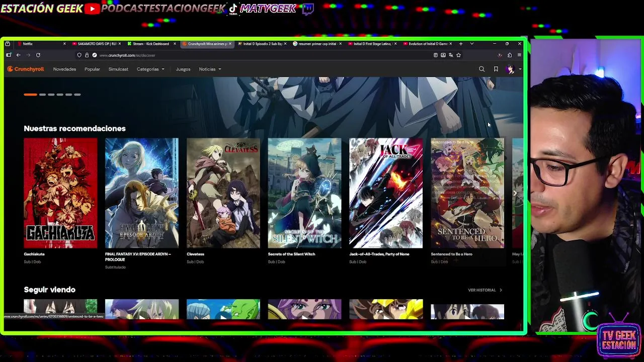Open Simulcast in the navigation
644x362 pixels.
[118, 69]
